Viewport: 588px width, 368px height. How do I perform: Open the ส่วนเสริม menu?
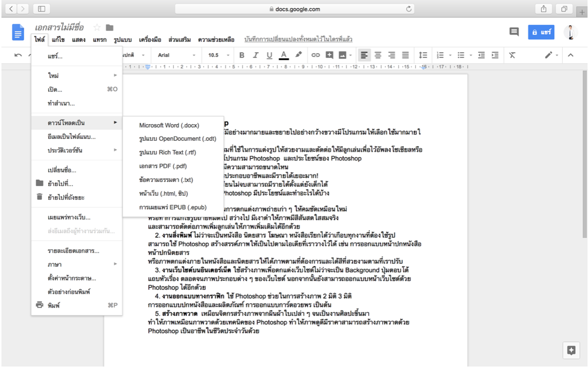pos(180,39)
